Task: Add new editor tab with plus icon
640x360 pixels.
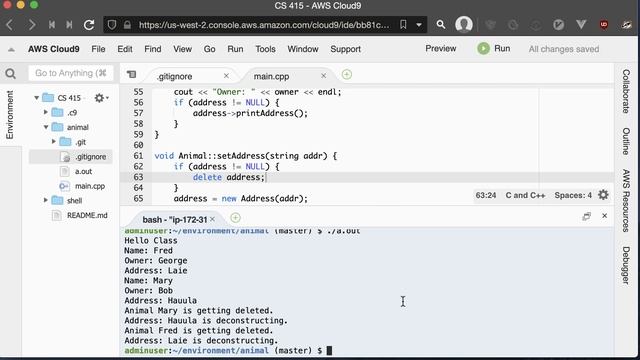Action: tap(347, 74)
